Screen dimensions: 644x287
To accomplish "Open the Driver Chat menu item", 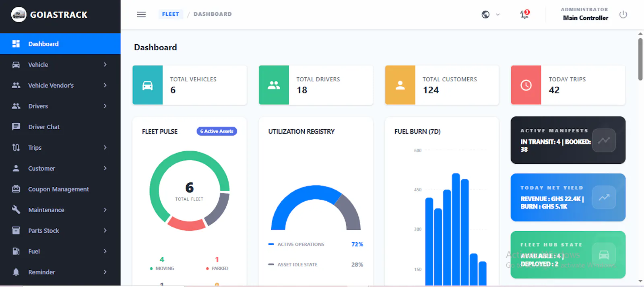I will click(60, 127).
